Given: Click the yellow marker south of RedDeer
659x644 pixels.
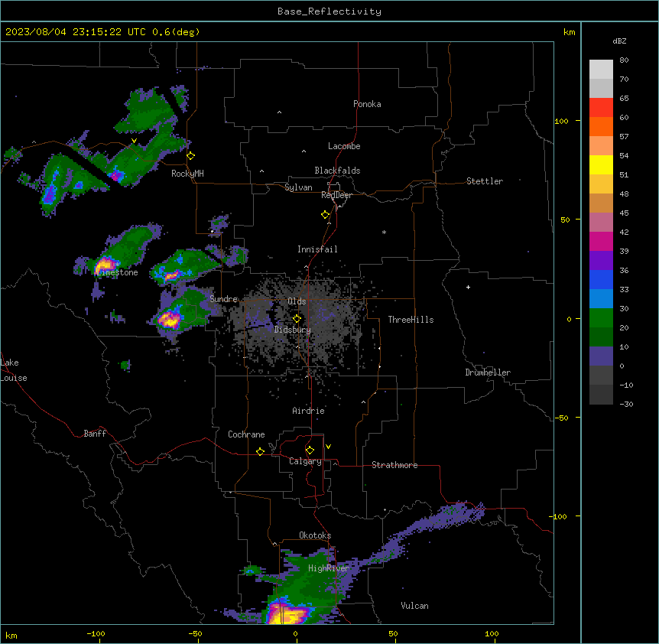Looking at the screenshot, I should (326, 215).
